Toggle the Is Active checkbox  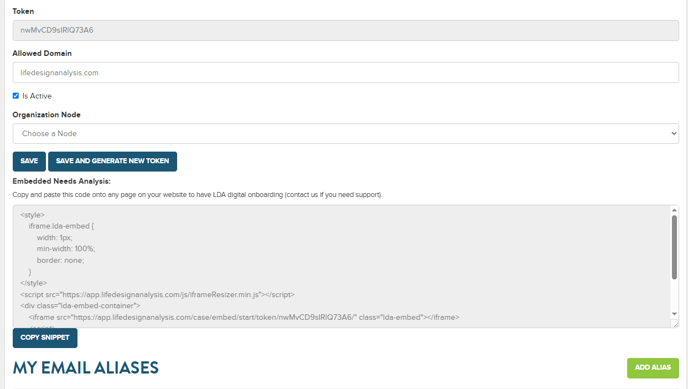point(16,96)
